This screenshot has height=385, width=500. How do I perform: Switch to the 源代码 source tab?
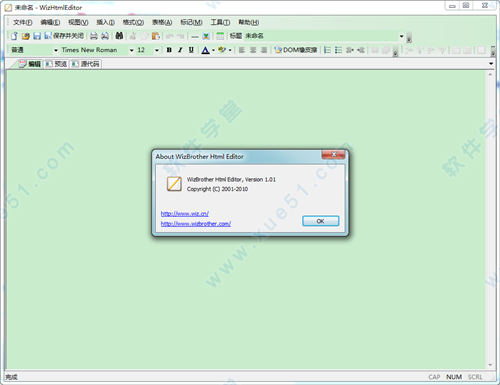pos(86,64)
